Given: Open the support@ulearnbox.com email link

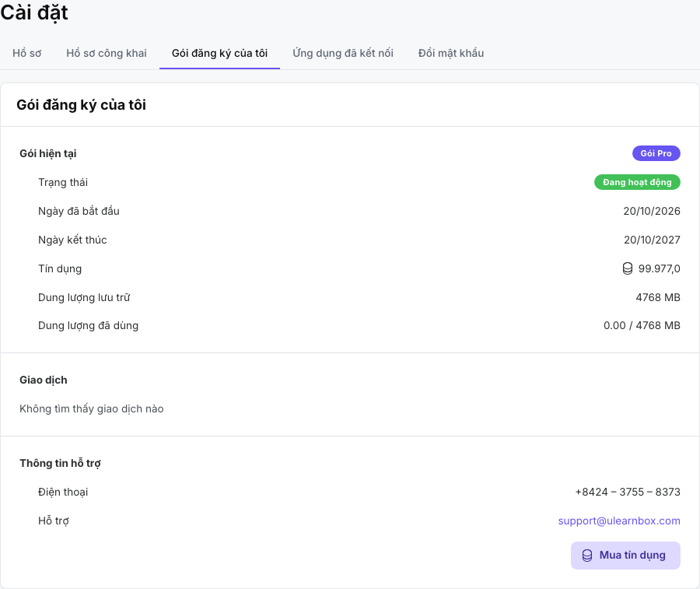Looking at the screenshot, I should pyautogui.click(x=619, y=521).
